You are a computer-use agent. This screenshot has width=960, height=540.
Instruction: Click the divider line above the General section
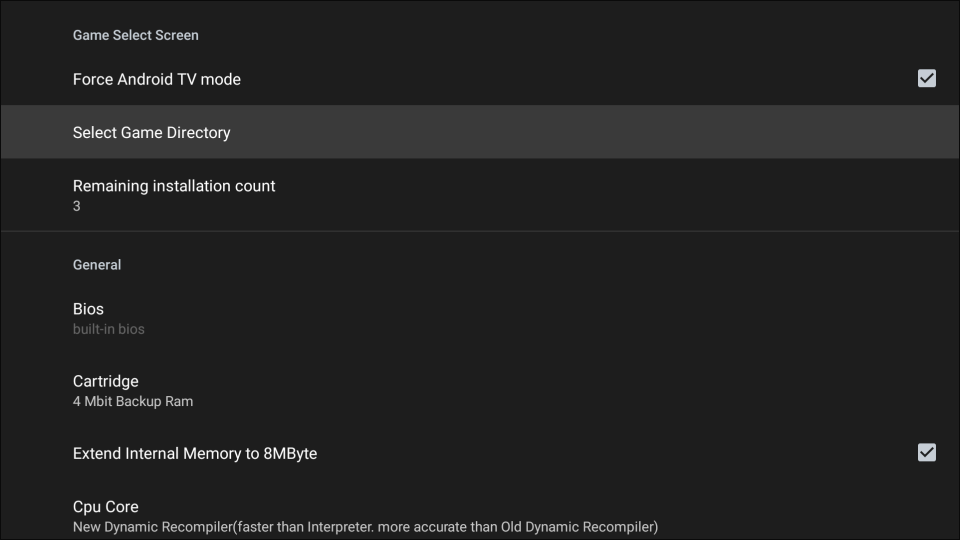tap(480, 232)
